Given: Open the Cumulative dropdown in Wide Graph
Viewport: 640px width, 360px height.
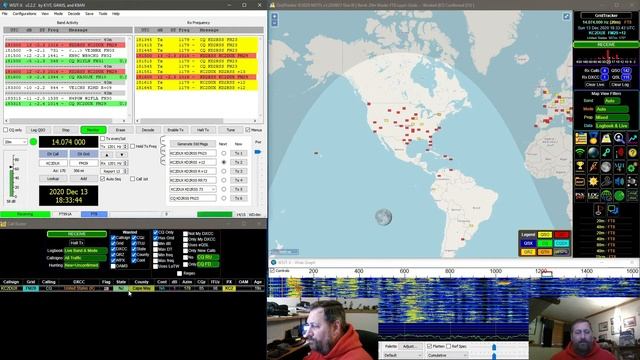Looking at the screenshot, I should pyautogui.click(x=447, y=356).
